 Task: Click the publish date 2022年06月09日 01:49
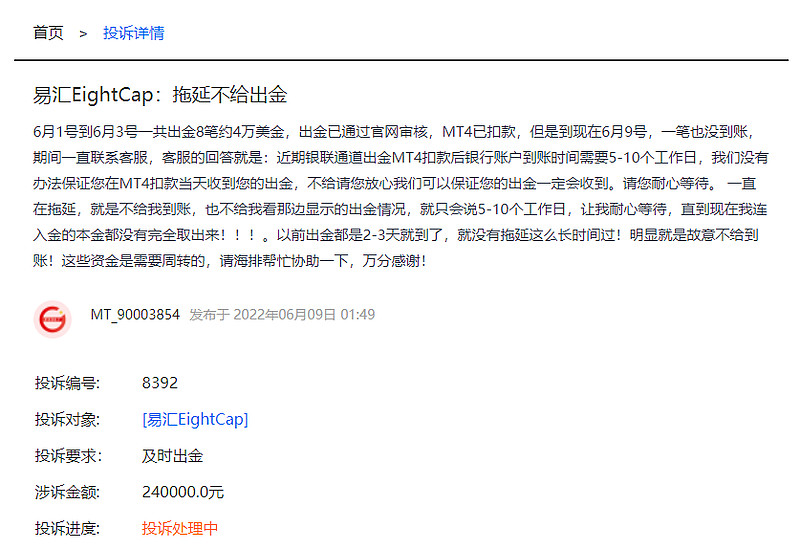coord(304,315)
